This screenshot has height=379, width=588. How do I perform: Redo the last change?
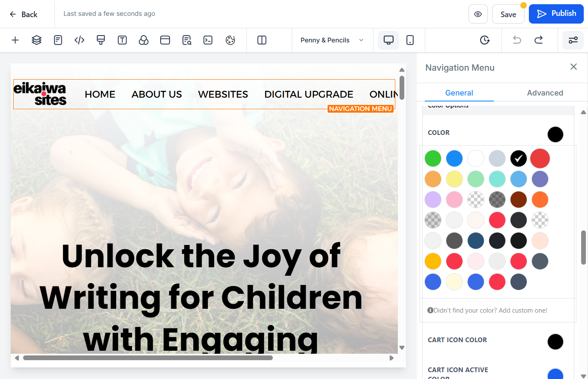click(538, 40)
